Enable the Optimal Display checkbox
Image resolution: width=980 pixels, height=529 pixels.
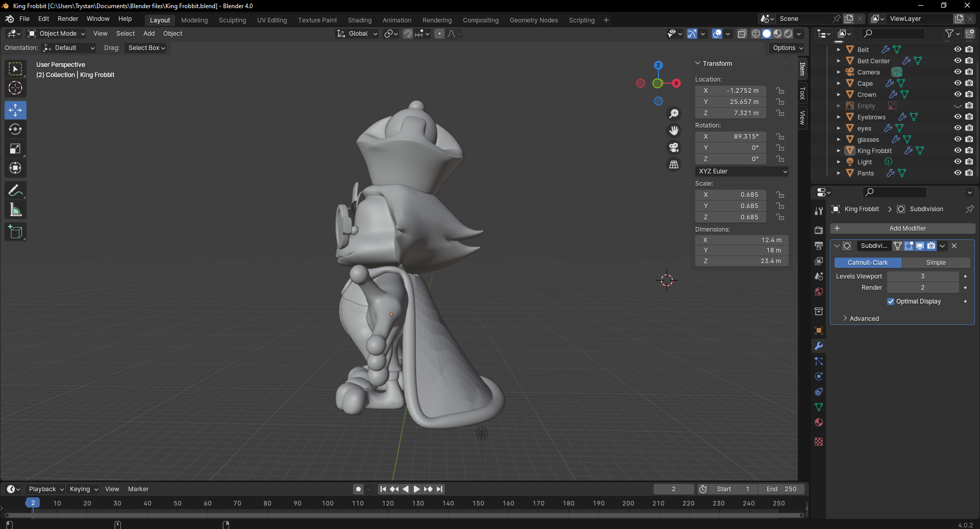pyautogui.click(x=891, y=301)
